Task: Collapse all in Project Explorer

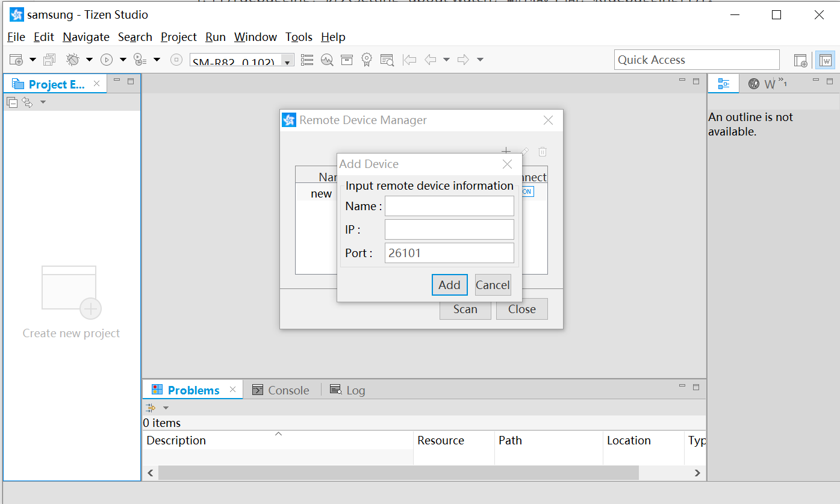Action: [x=12, y=102]
